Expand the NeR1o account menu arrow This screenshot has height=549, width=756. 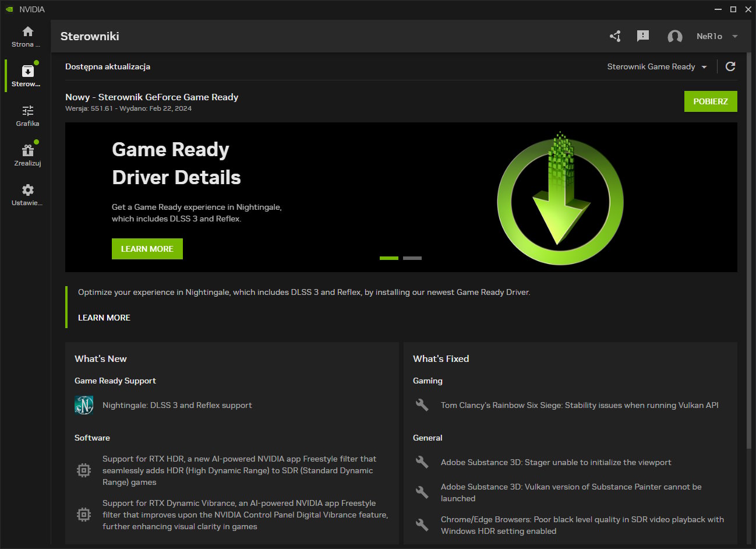pyautogui.click(x=735, y=36)
